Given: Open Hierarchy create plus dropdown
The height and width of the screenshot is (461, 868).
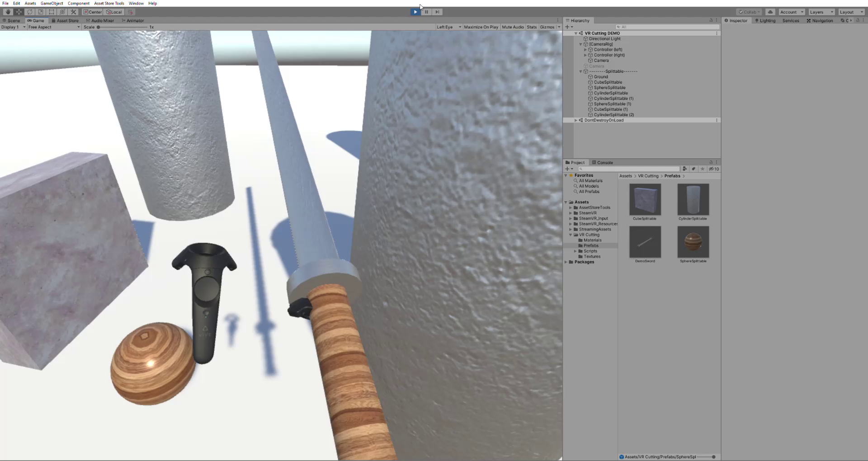Looking at the screenshot, I should pos(569,27).
